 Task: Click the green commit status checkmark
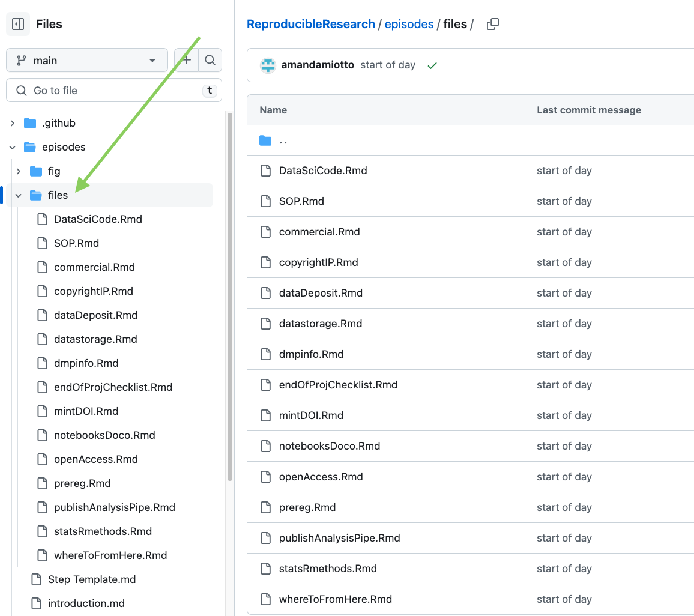(432, 65)
